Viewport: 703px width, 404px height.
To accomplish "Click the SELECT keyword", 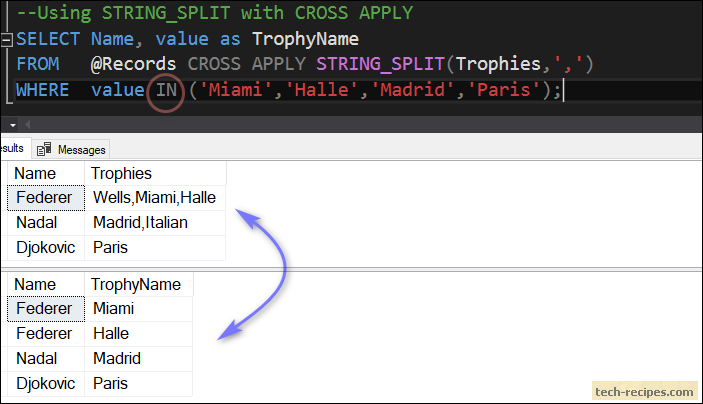I will (48, 39).
